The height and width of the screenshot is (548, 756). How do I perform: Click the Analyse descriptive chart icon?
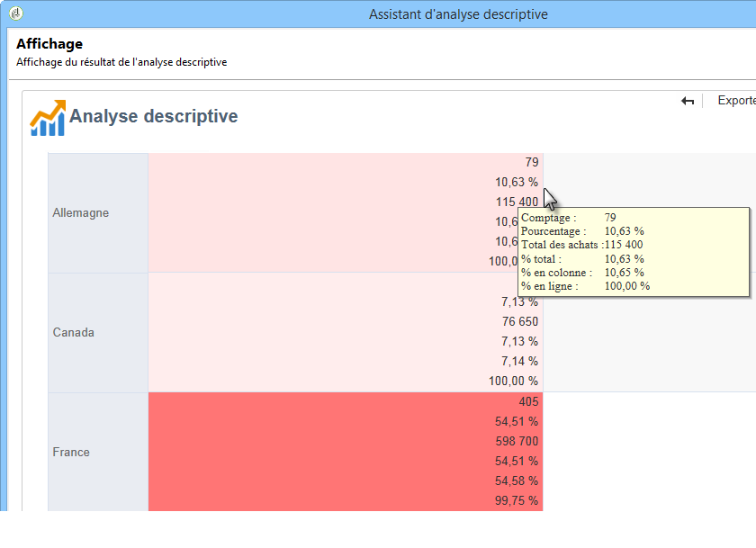click(x=48, y=118)
